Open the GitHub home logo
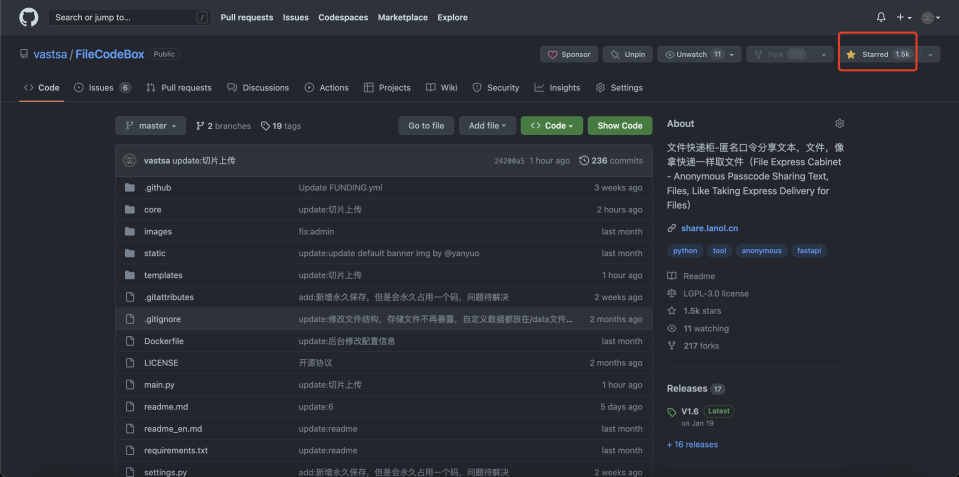 [x=28, y=17]
